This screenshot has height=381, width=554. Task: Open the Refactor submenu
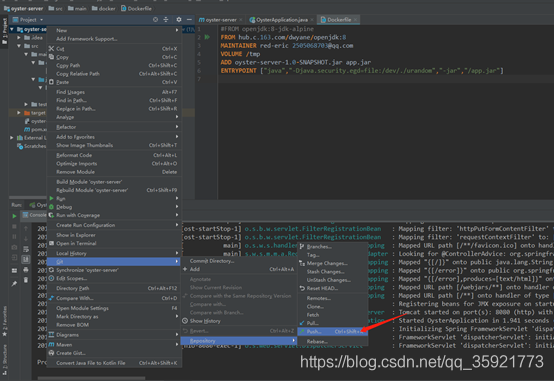[x=114, y=127]
